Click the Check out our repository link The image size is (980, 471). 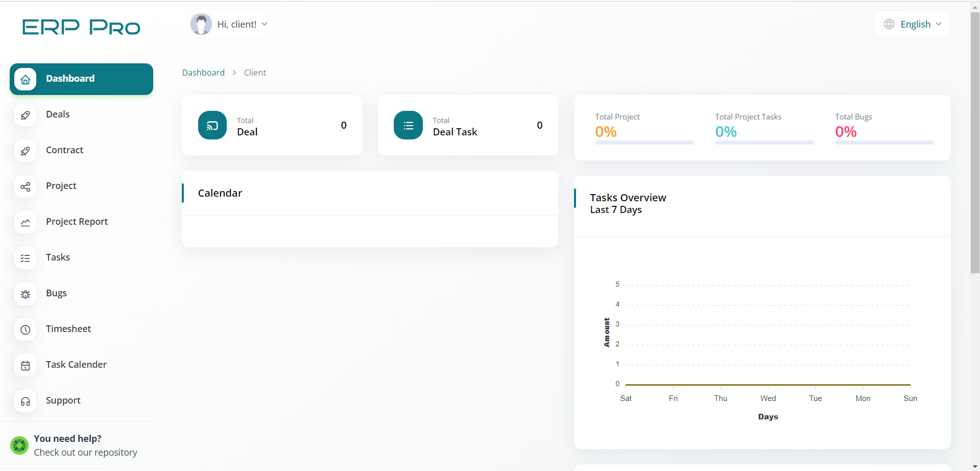click(x=85, y=453)
